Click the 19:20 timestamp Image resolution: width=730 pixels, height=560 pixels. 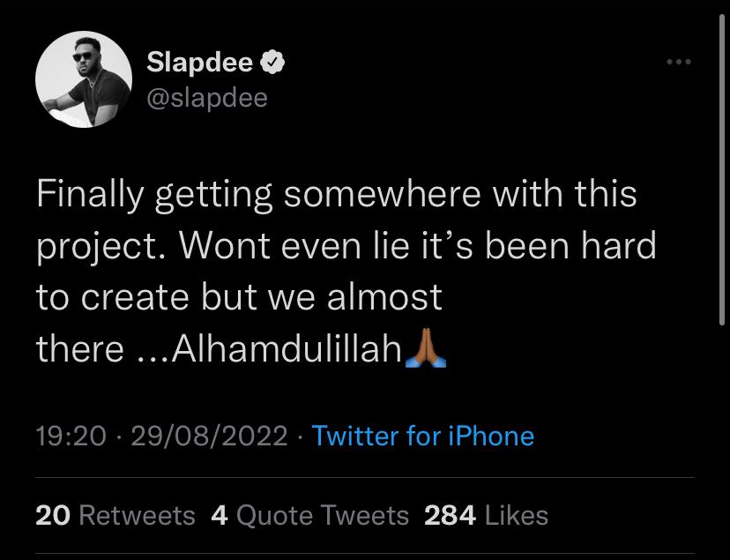71,436
